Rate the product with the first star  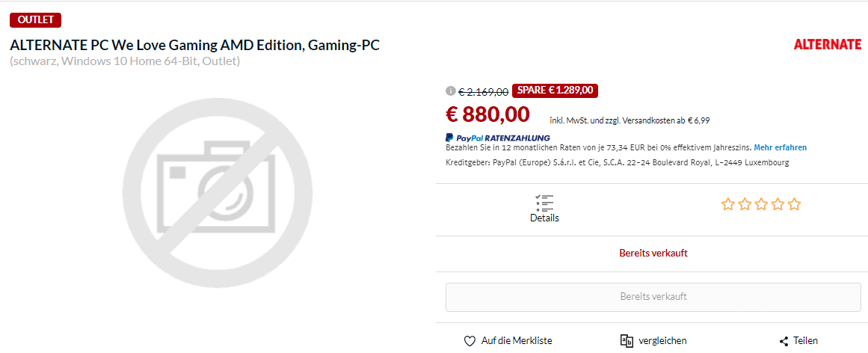[x=727, y=204]
